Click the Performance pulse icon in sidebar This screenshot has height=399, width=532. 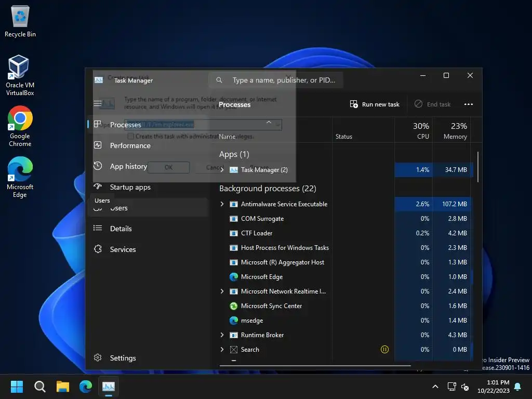coord(98,145)
